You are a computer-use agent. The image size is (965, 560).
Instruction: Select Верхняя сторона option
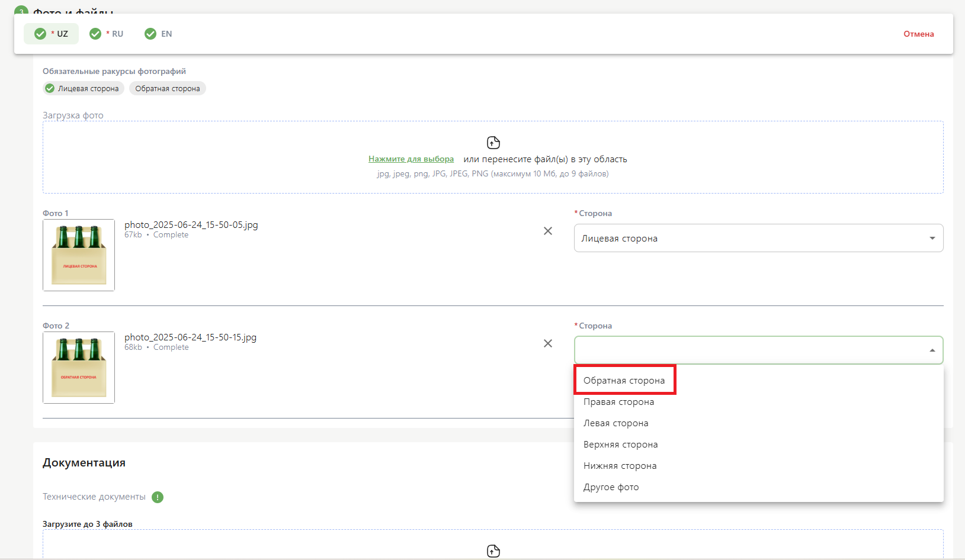(620, 445)
